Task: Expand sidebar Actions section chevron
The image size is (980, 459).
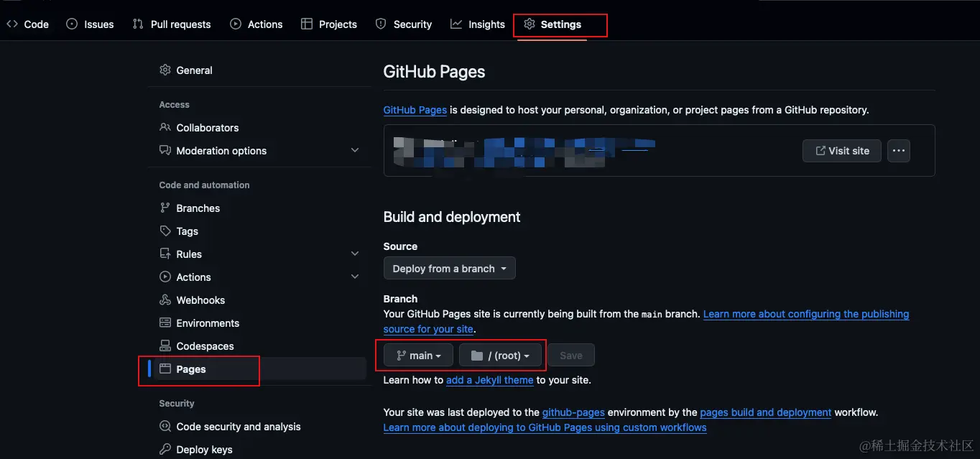Action: pyautogui.click(x=355, y=277)
